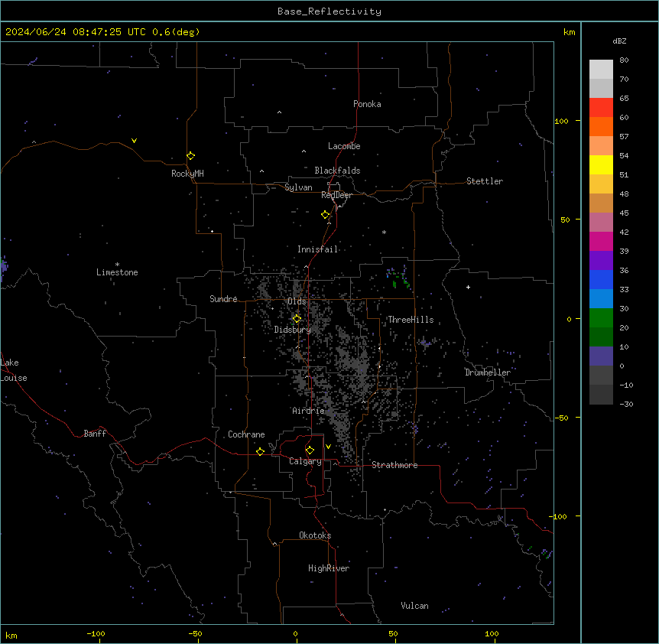Click the Cochrane town label
This screenshot has height=644, width=659.
click(x=246, y=434)
